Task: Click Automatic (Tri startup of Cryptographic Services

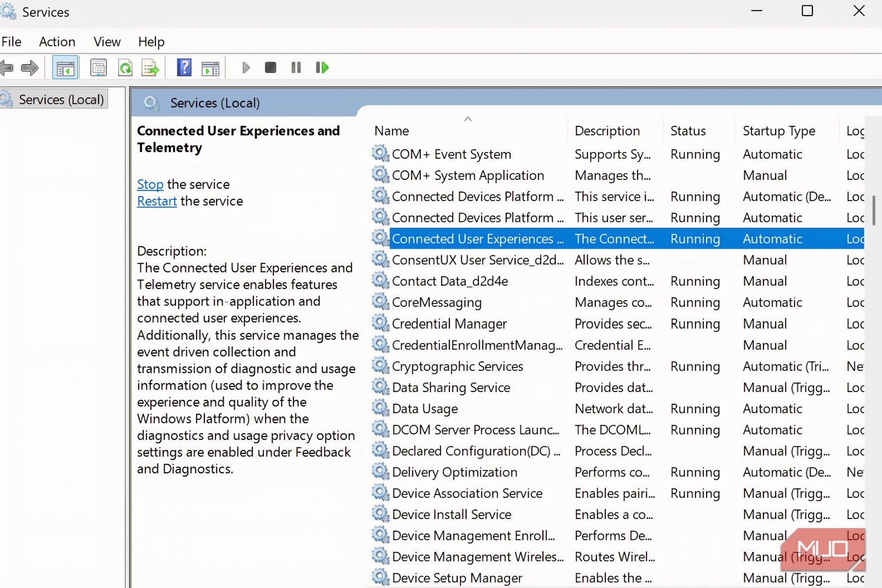Action: (x=786, y=366)
